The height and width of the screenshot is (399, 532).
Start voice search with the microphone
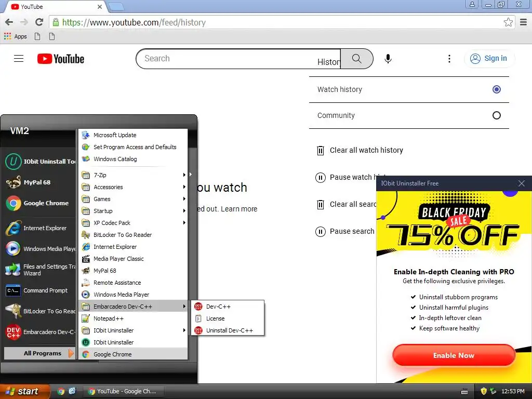pos(388,59)
